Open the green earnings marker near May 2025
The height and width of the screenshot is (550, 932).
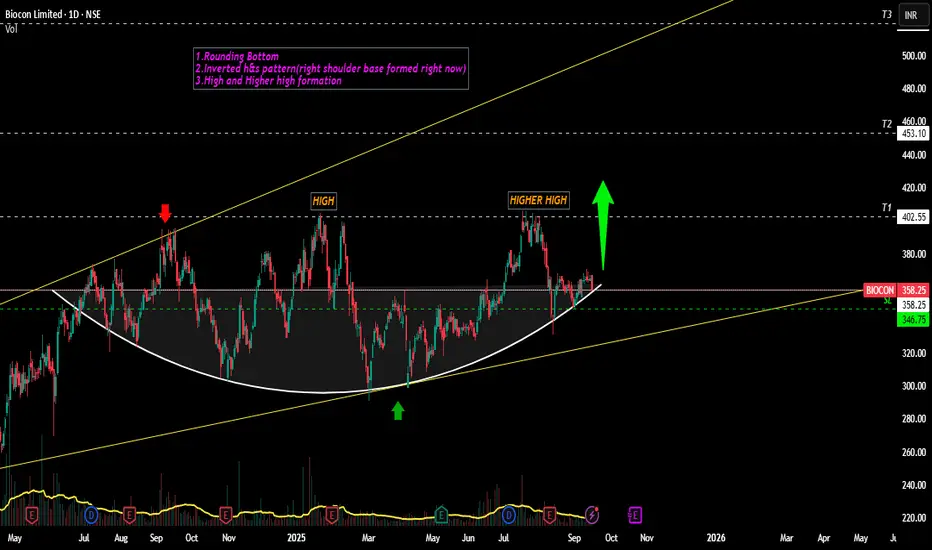[x=441, y=515]
